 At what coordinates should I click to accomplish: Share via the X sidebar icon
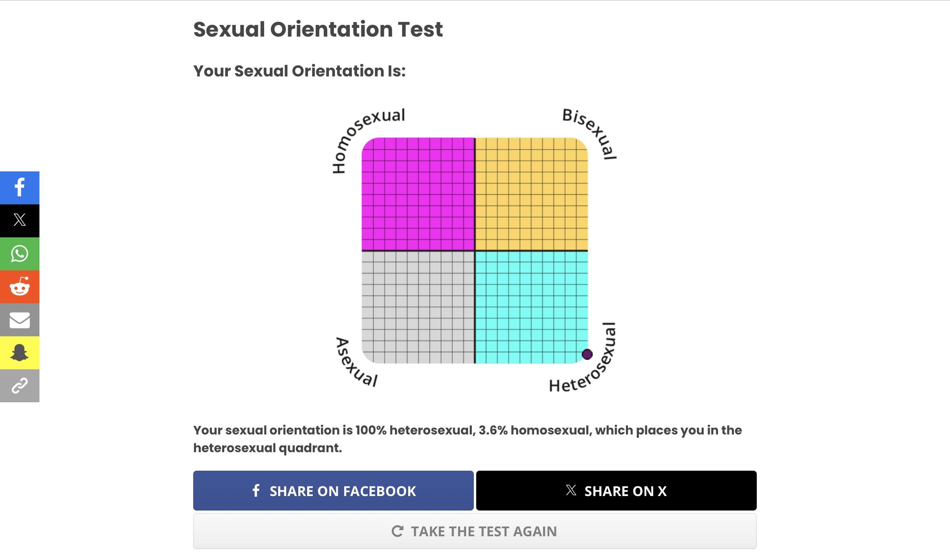coord(19,220)
